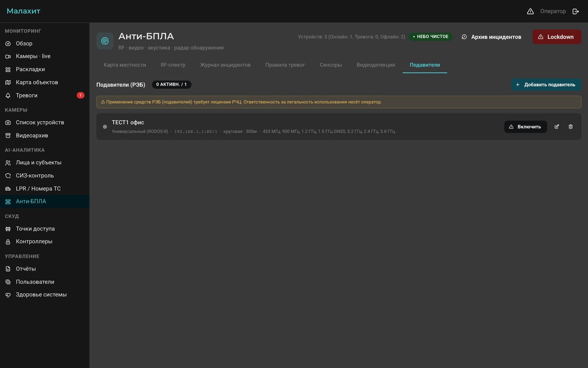Click the warning triangle icon in top bar
This screenshot has width=588, height=368.
coord(530,11)
